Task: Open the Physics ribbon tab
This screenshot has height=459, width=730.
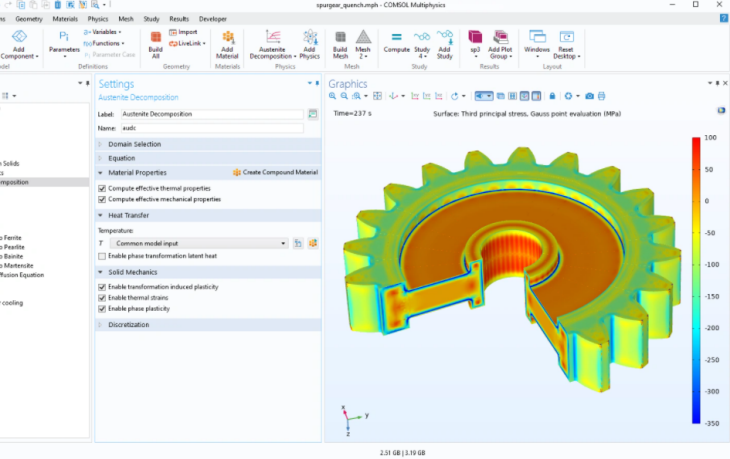Action: (x=98, y=19)
